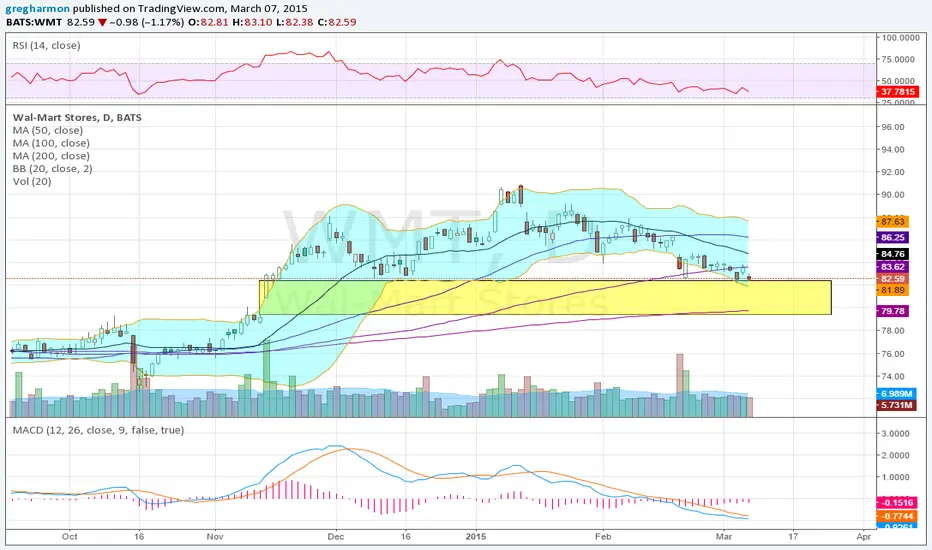Click the 83.62 price tag
Image resolution: width=932 pixels, height=550 pixels.
893,267
